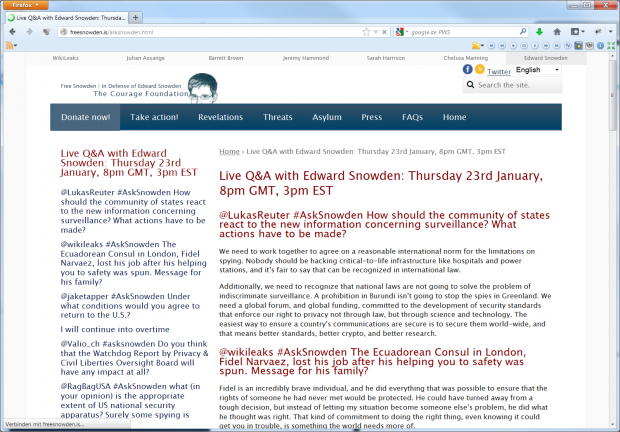620x432 pixels.
Task: Open the Firefox application menu
Action: click(x=25, y=5)
